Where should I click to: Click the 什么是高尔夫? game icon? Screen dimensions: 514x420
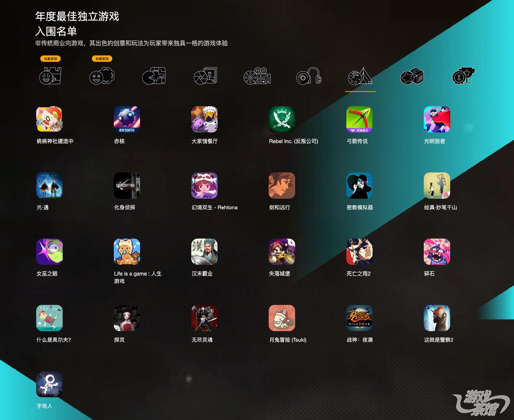49,318
